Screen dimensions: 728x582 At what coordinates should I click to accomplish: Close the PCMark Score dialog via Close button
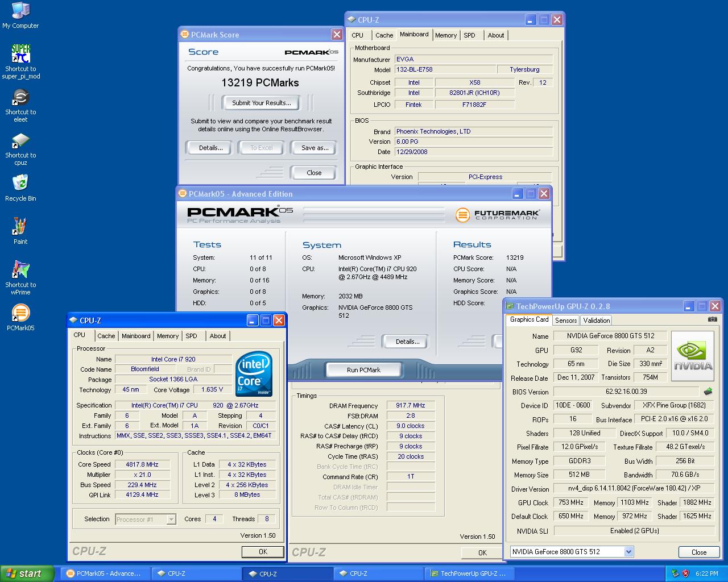click(314, 173)
